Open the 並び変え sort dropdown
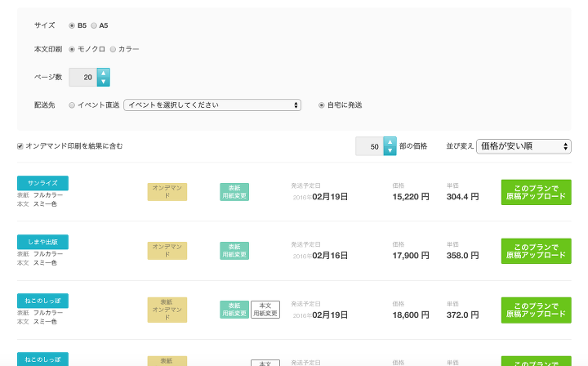The width and height of the screenshot is (588, 366). (523, 146)
